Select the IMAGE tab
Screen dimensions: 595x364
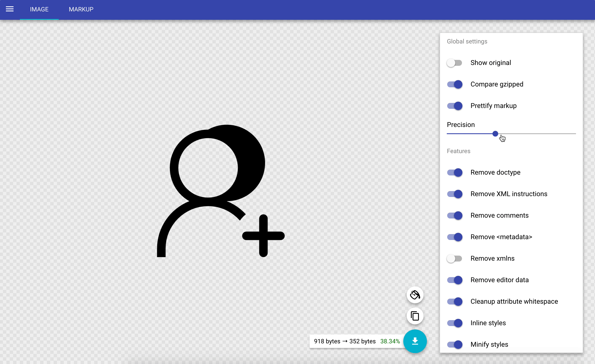[39, 9]
